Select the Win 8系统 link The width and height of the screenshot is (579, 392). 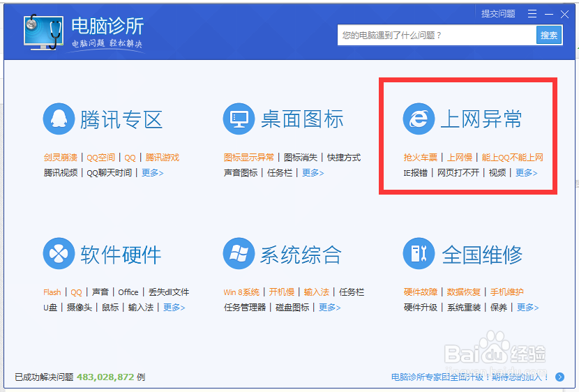pos(241,292)
